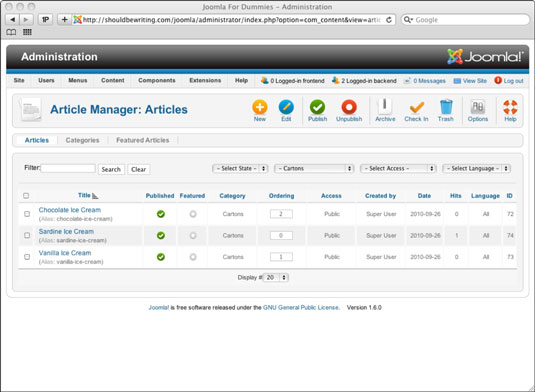The height and width of the screenshot is (392, 535).
Task: Open the bookmarks book icon
Action: [x=11, y=32]
